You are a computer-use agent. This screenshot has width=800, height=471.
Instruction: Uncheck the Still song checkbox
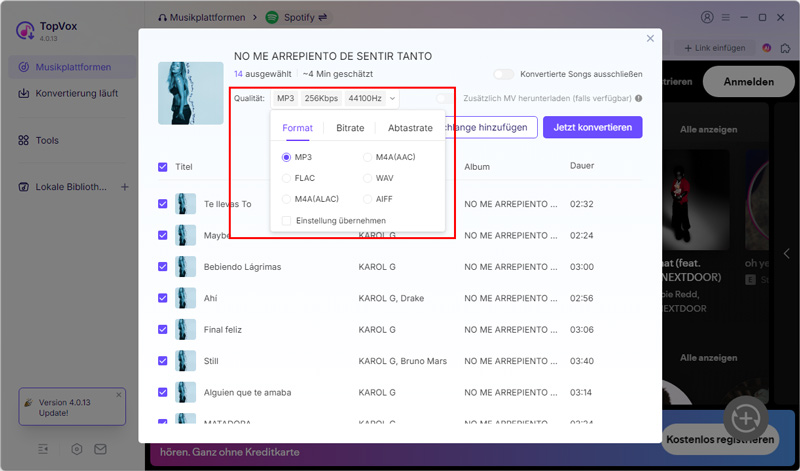coord(163,361)
